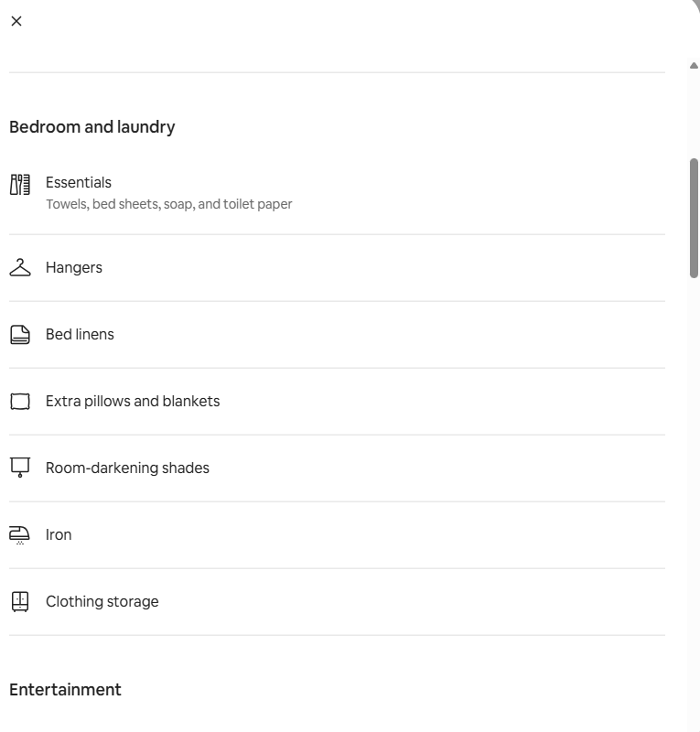This screenshot has height=732, width=700.
Task: Close the amenities dialog with the X
Action: click(x=16, y=21)
